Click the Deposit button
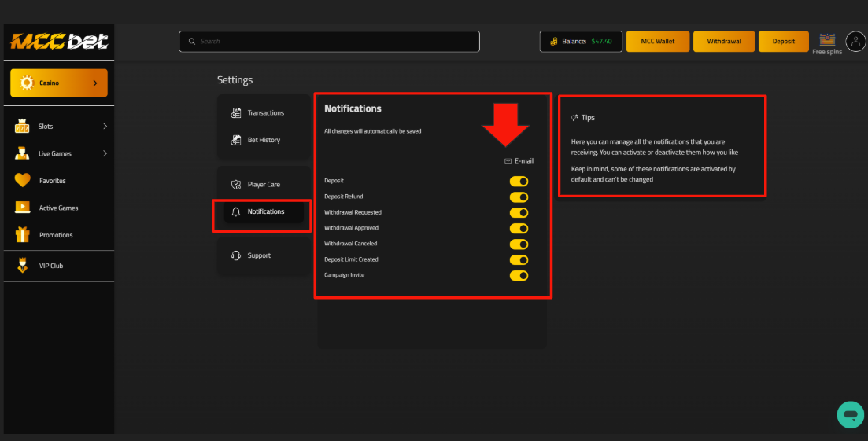The image size is (868, 441). point(784,42)
